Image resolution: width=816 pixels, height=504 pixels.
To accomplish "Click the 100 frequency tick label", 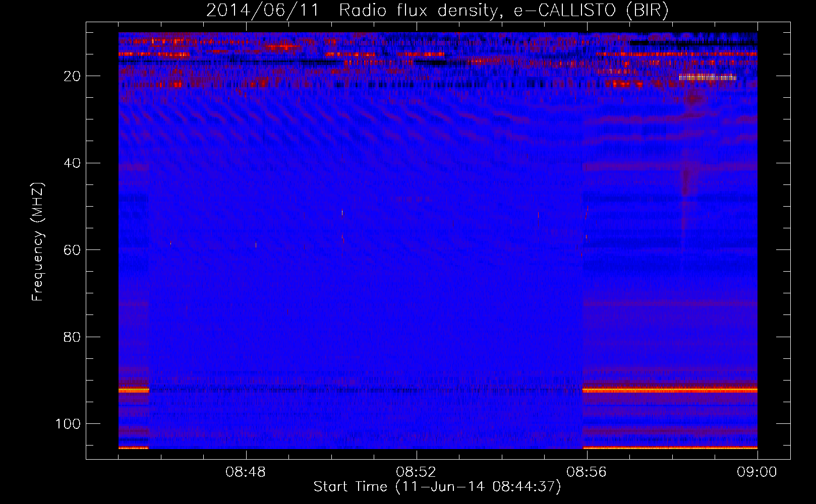I will (68, 424).
